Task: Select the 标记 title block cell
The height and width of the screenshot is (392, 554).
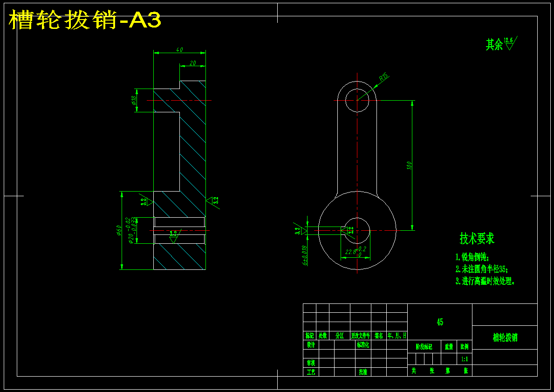Action: click(x=309, y=336)
